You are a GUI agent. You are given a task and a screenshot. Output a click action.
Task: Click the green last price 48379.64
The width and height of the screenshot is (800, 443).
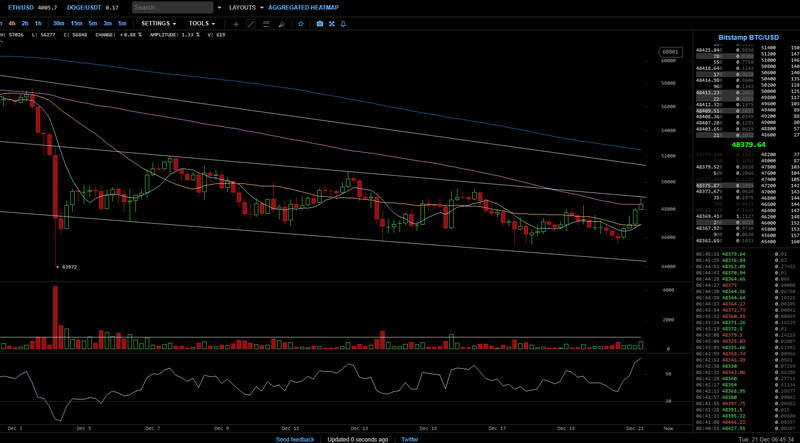(748, 144)
